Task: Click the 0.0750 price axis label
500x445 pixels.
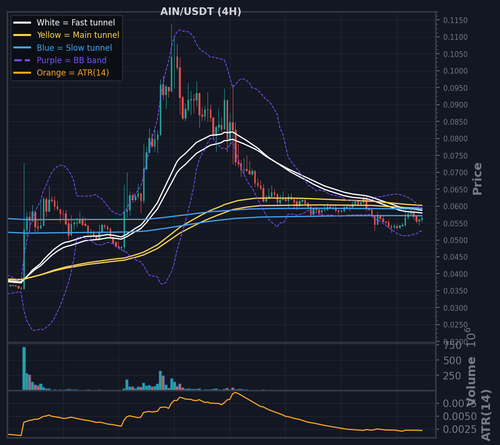Action: (x=455, y=156)
